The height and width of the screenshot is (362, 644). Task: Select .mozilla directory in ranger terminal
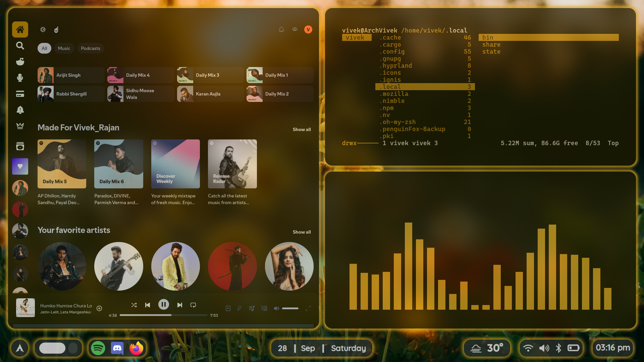425,94
